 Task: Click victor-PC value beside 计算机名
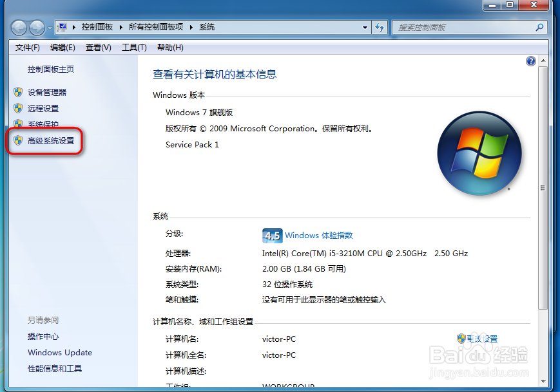(x=279, y=339)
